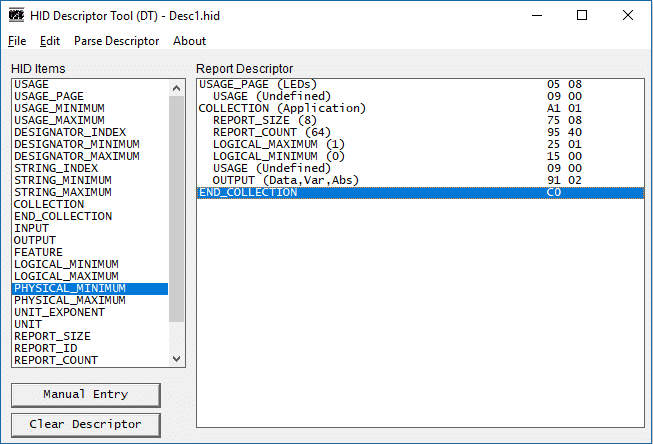Image resolution: width=653 pixels, height=444 pixels.
Task: Select the USAGE_PAGE (LEDs) descriptor line
Action: coord(420,84)
